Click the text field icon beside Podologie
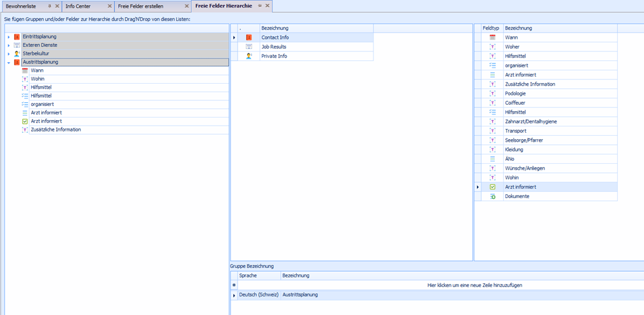The width and height of the screenshot is (644, 315). (492, 93)
